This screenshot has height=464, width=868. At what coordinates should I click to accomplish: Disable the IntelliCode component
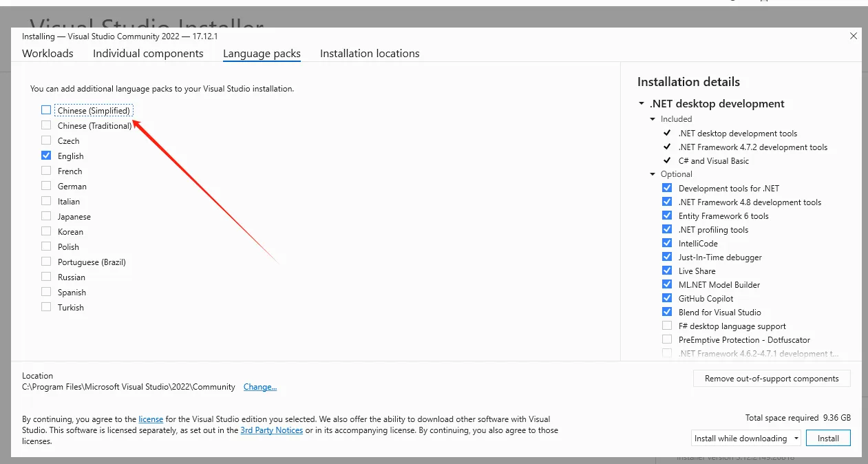[666, 243]
